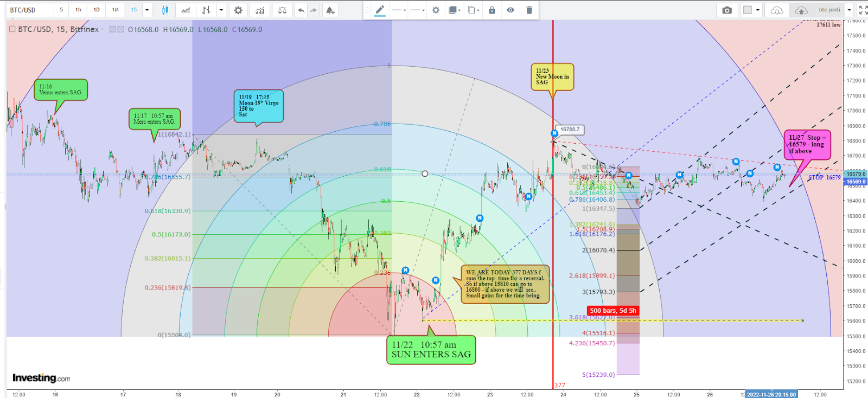
Task: Collapse the BTC/USD legend with minus box
Action: [x=12, y=29]
